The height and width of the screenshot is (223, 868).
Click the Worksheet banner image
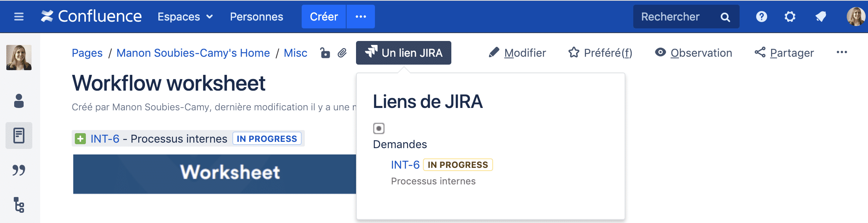click(x=215, y=174)
